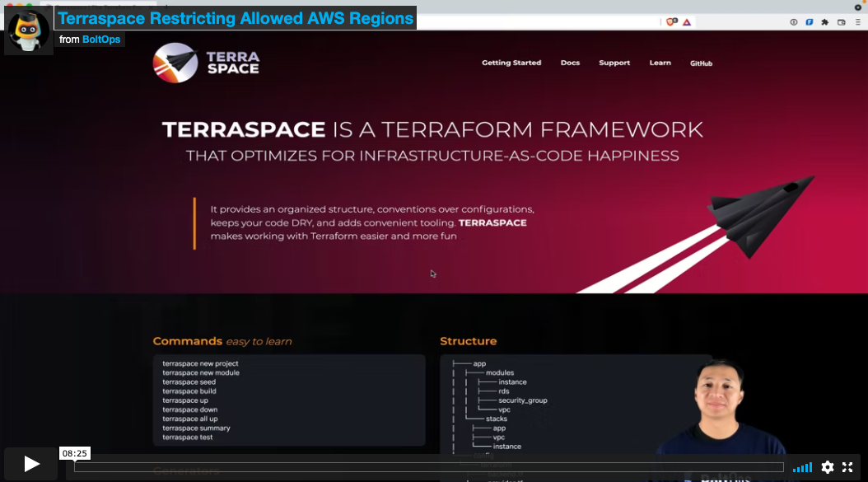Image resolution: width=868 pixels, height=482 pixels.
Task: Play the Terraspace video
Action: click(x=31, y=464)
